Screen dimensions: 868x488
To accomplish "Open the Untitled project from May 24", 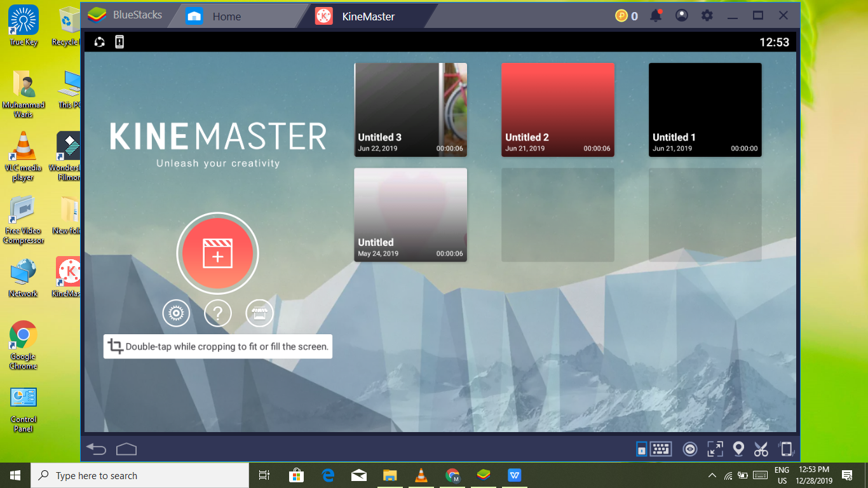I will click(x=410, y=215).
